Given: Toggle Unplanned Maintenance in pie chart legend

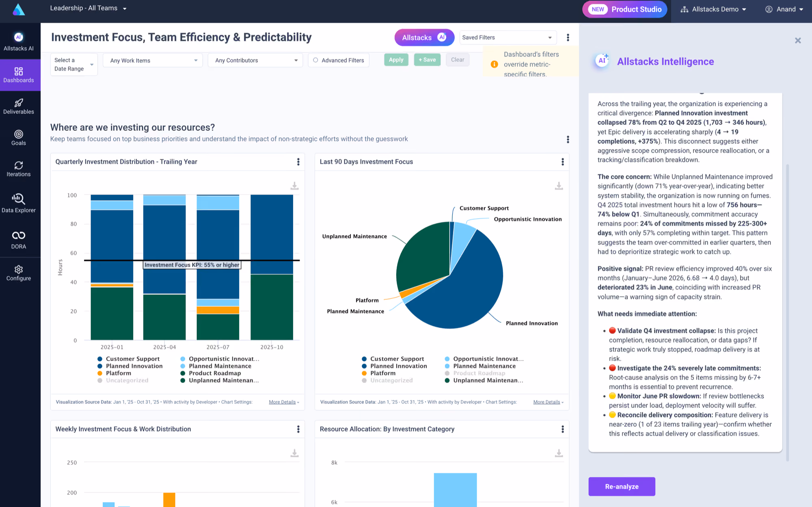Looking at the screenshot, I should [484, 380].
